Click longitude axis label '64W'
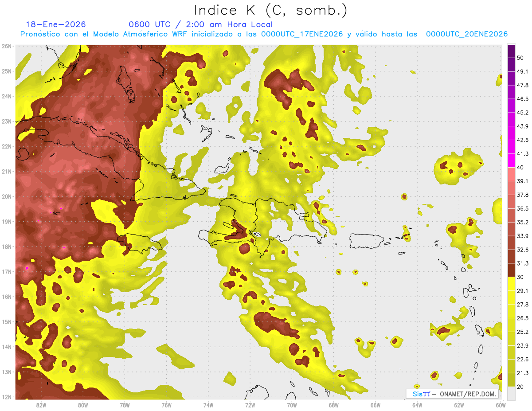The width and height of the screenshot is (532, 411). click(x=417, y=405)
